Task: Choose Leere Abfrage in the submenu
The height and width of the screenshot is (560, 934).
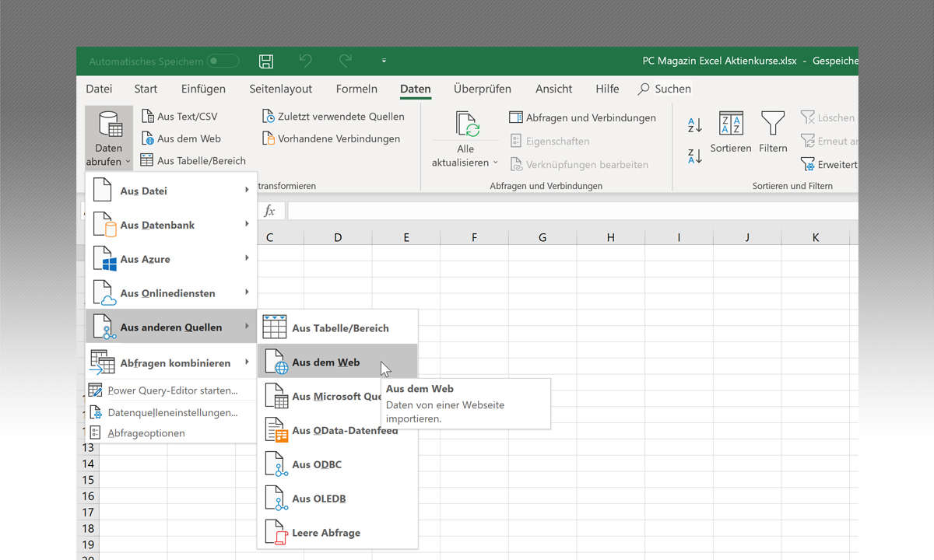Action: pos(338,533)
